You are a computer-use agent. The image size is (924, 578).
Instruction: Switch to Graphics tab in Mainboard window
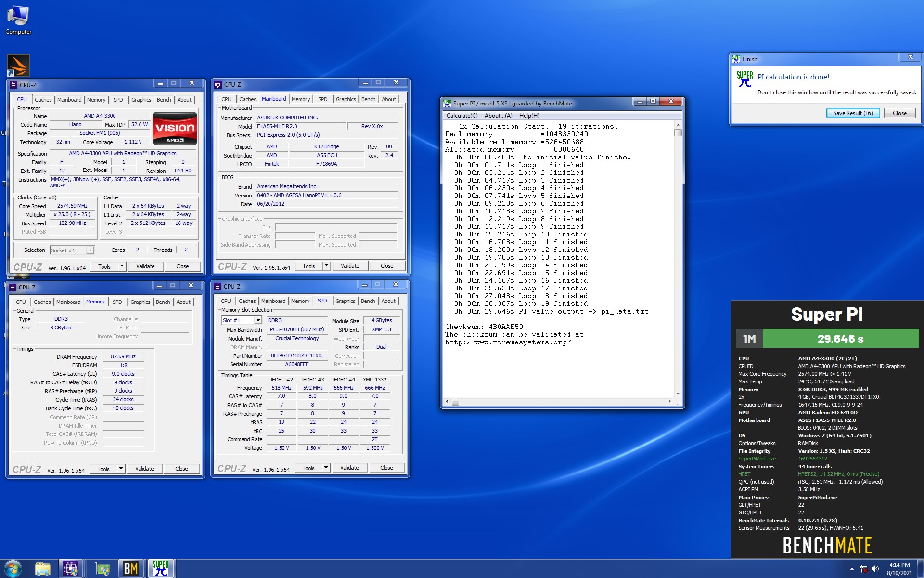346,99
